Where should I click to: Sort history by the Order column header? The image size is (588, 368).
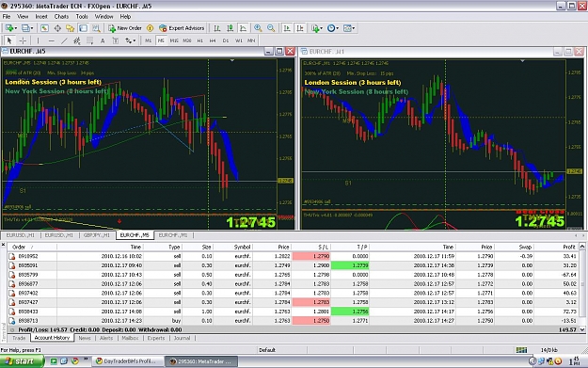32,247
